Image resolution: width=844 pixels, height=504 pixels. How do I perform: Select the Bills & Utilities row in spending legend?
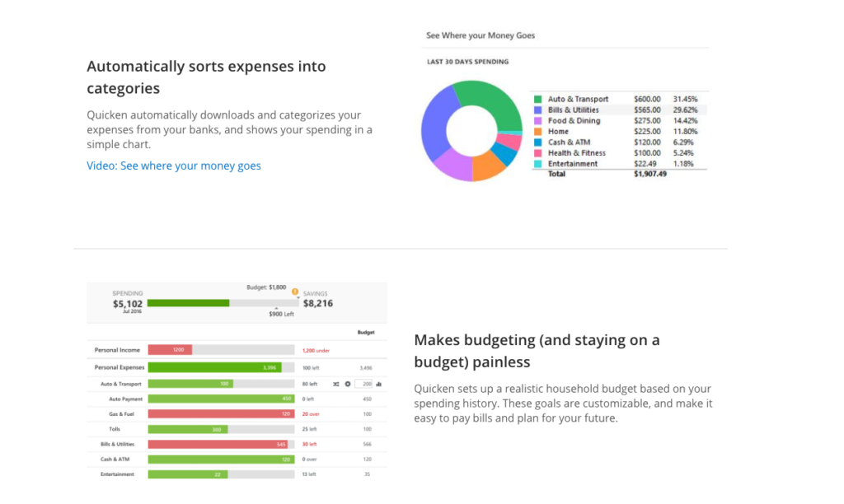click(618, 110)
